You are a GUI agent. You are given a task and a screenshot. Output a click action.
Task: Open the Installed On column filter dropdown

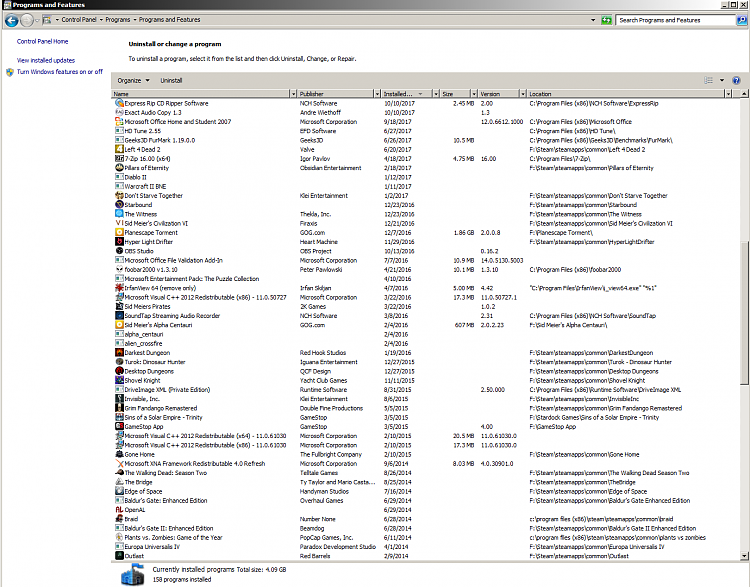coord(436,94)
